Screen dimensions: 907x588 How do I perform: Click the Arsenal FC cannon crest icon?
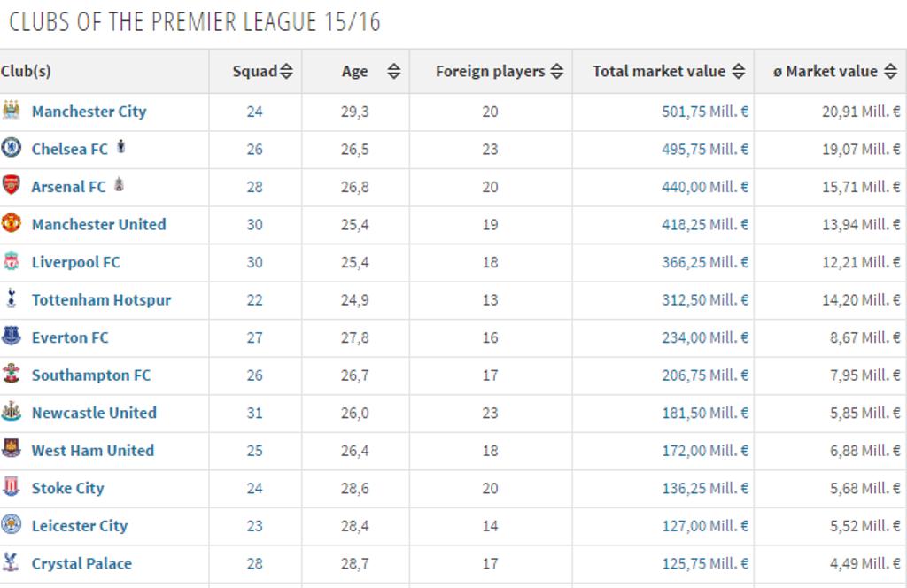(11, 185)
